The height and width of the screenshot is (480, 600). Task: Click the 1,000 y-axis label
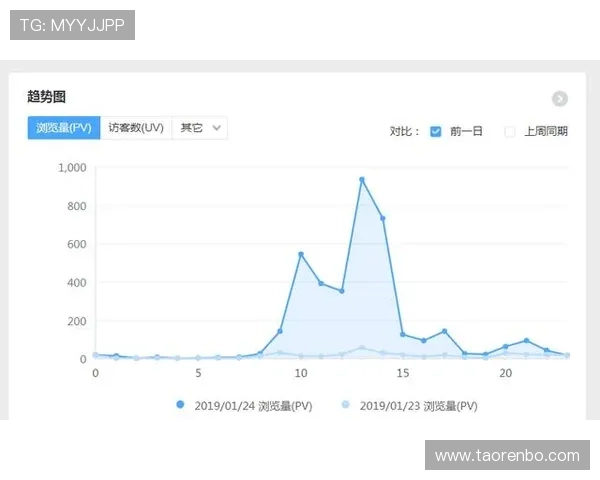coord(72,168)
